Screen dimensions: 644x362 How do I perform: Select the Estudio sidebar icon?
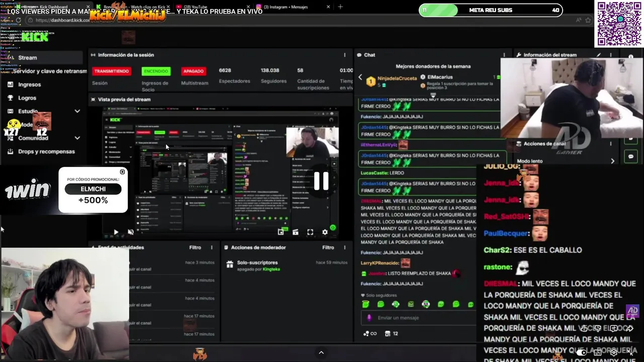coord(10,111)
